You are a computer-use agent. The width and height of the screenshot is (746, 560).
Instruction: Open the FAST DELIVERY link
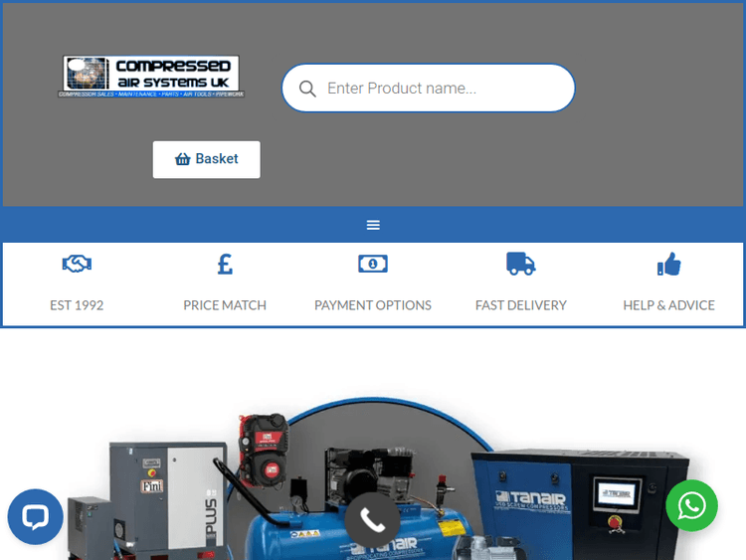click(x=521, y=305)
